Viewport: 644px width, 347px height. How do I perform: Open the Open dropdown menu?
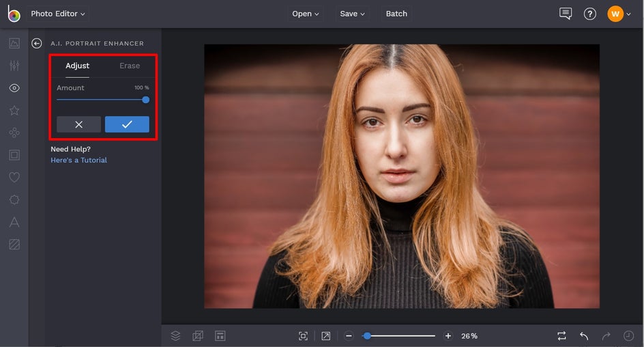305,14
